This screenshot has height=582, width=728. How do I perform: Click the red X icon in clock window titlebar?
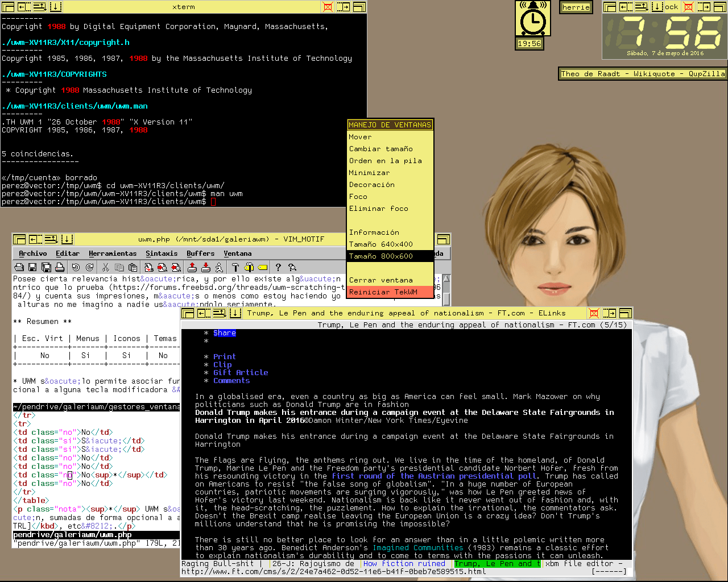(x=688, y=7)
